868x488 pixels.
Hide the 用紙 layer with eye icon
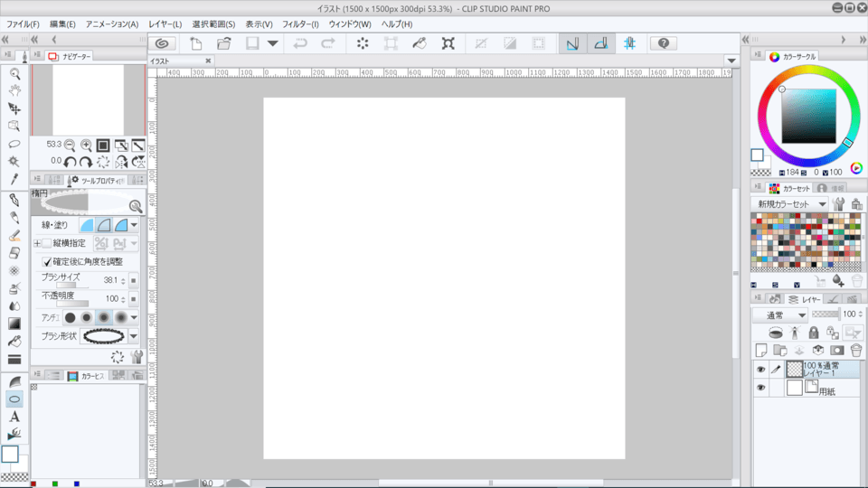[x=760, y=388]
